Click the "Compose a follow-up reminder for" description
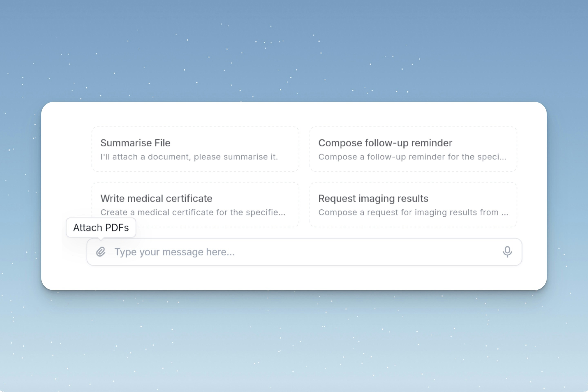Image resolution: width=588 pixels, height=392 pixels. pyautogui.click(x=412, y=157)
